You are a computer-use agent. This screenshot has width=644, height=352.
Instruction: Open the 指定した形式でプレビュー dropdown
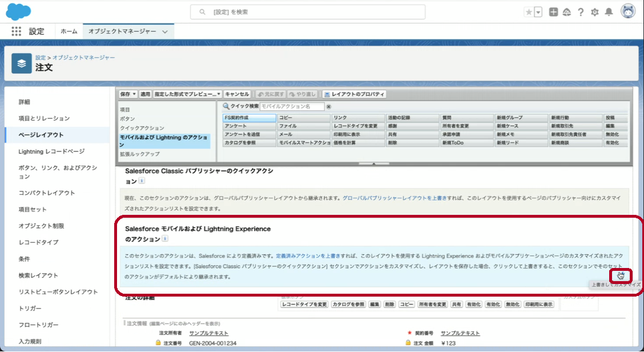point(187,94)
